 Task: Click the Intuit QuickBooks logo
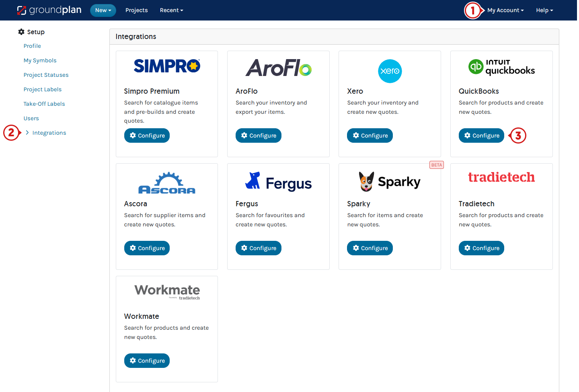(501, 67)
